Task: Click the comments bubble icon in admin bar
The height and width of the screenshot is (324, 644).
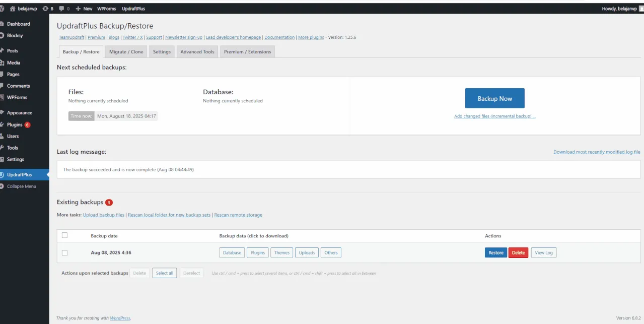Action: coord(61,9)
